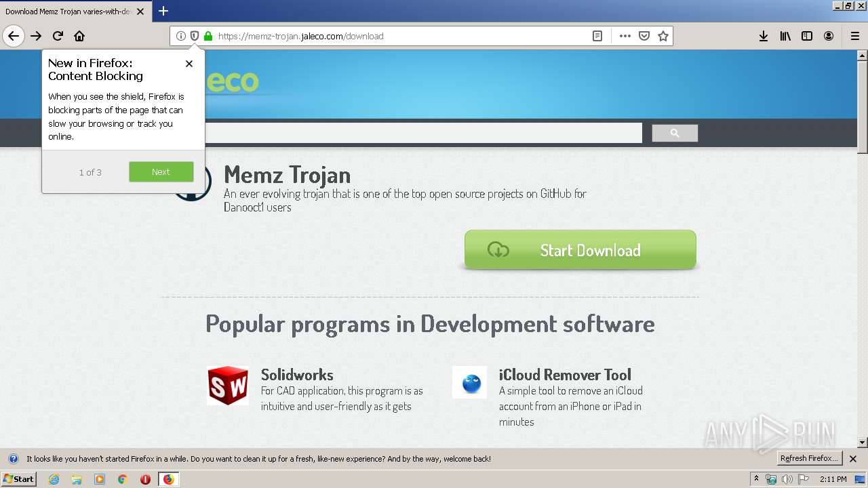Open the Firefox home page
This screenshot has width=868, height=488.
click(x=79, y=36)
